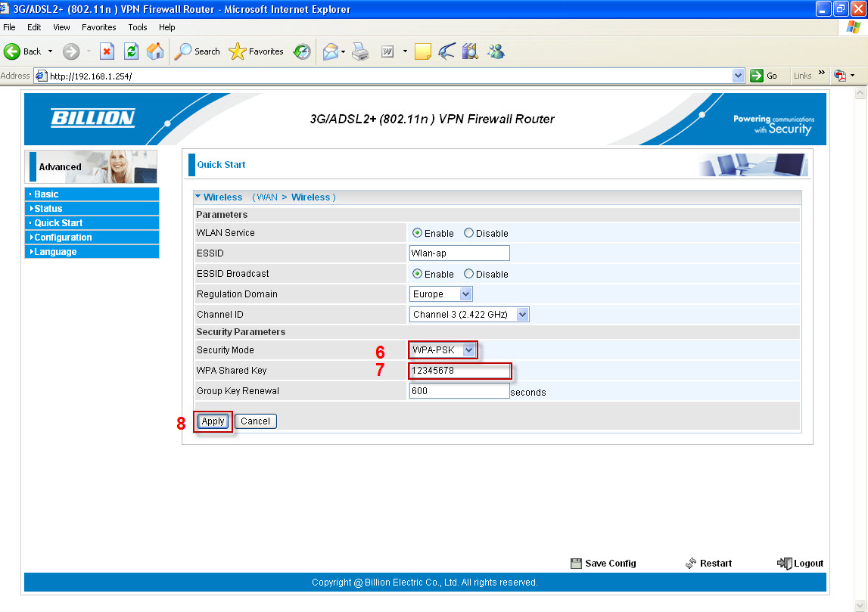This screenshot has height=612, width=868.
Task: Open the Messenger people icon
Action: coord(496,51)
